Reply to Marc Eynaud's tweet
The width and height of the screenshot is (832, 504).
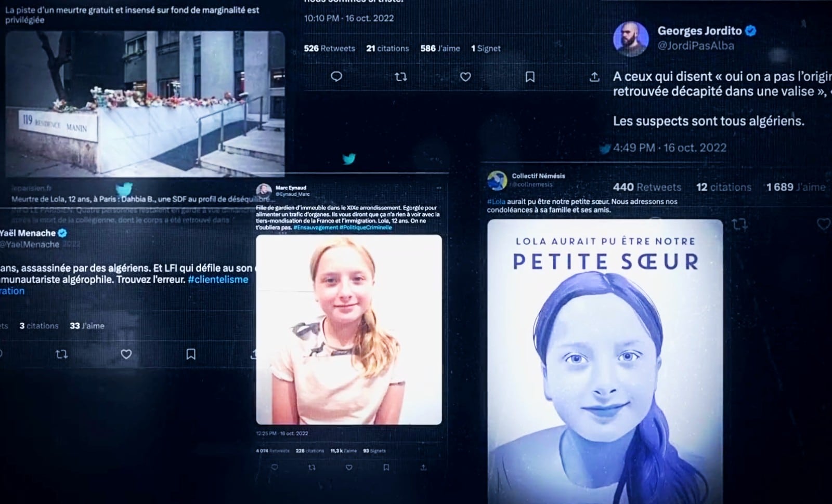click(275, 467)
